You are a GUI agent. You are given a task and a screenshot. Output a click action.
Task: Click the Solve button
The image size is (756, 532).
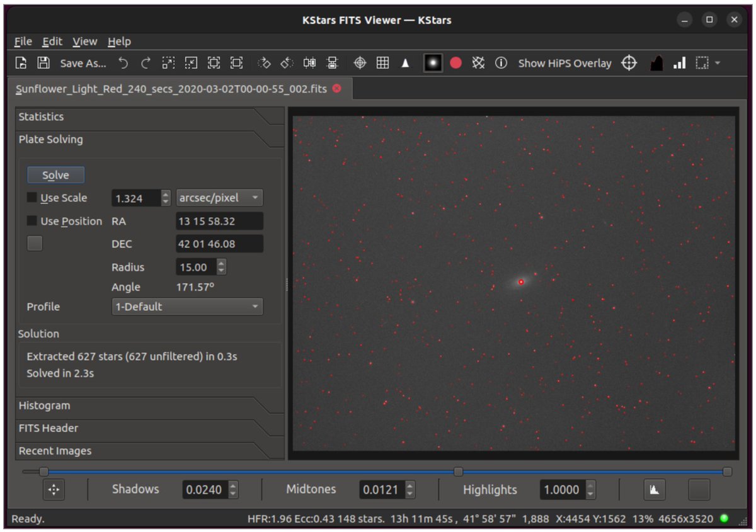click(55, 175)
